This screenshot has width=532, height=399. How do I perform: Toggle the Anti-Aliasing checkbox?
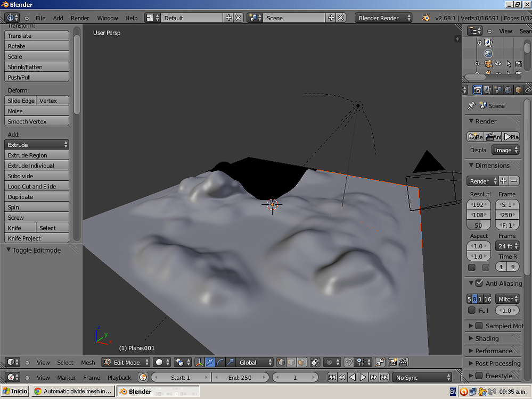[479, 282]
